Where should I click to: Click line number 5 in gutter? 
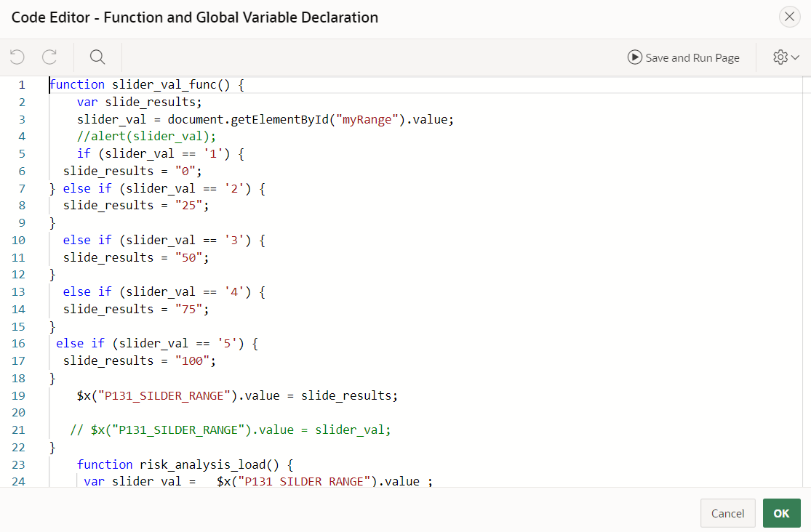(22, 154)
